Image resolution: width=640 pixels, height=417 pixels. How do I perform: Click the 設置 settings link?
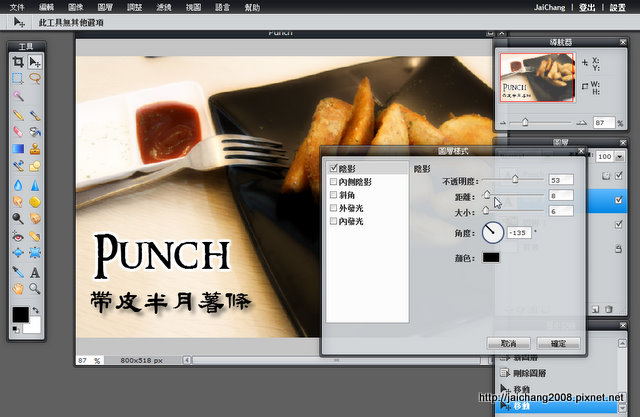click(618, 7)
